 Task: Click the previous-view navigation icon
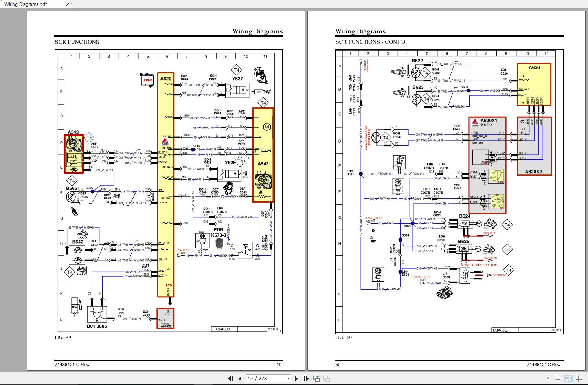pos(317,378)
